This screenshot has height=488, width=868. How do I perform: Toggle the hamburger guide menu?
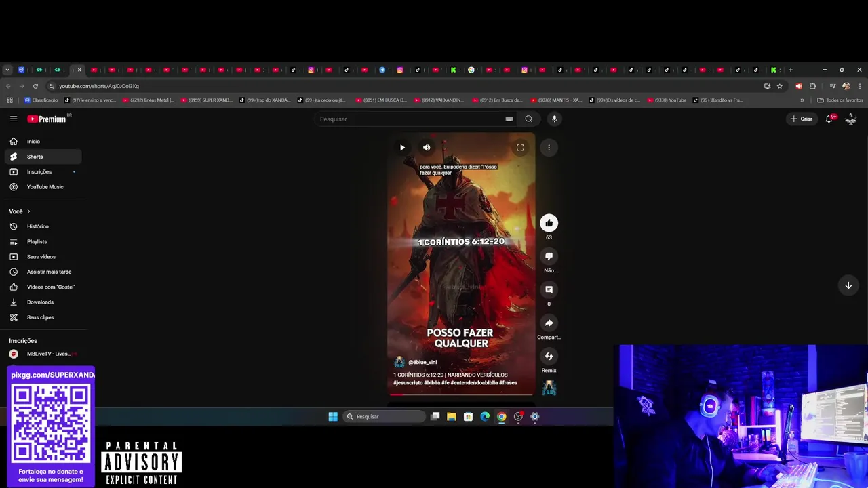coord(14,119)
